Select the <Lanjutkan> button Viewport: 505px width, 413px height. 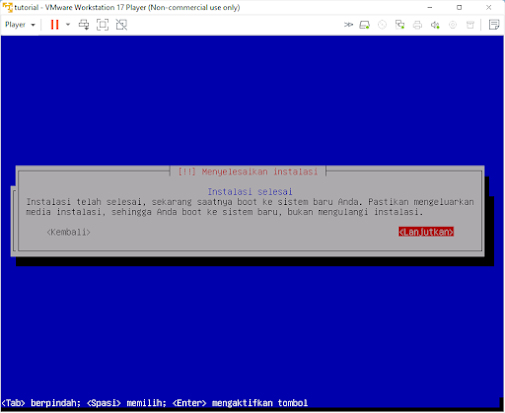[x=426, y=232]
